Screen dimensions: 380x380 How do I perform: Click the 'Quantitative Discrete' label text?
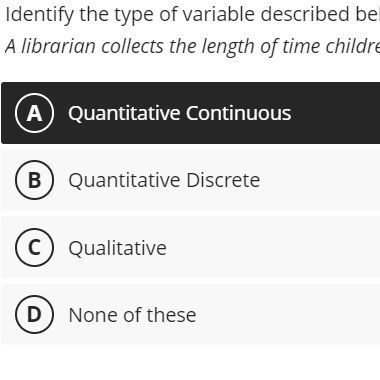coord(164,180)
